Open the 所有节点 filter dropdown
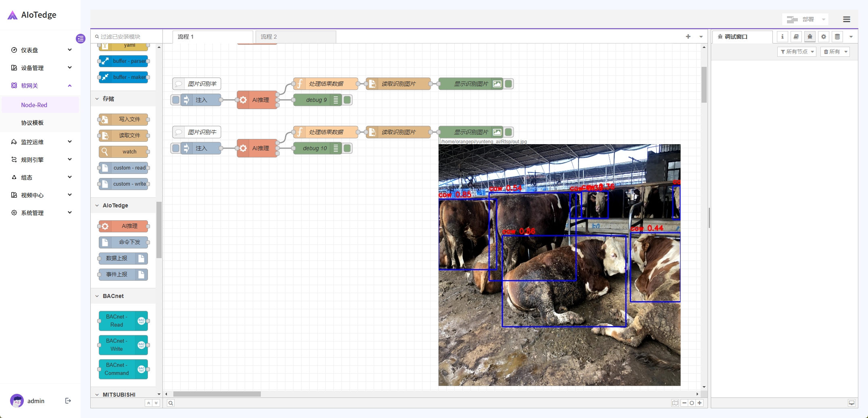Image resolution: width=868 pixels, height=418 pixels. coord(797,52)
